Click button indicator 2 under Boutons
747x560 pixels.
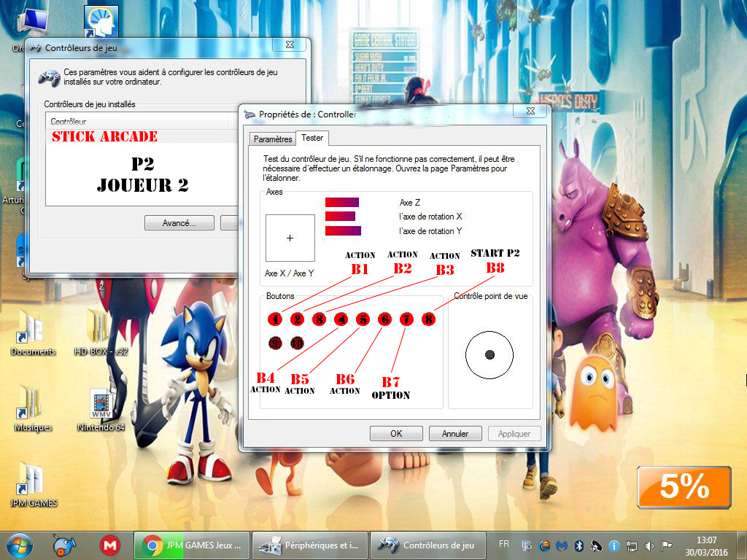[x=297, y=319]
